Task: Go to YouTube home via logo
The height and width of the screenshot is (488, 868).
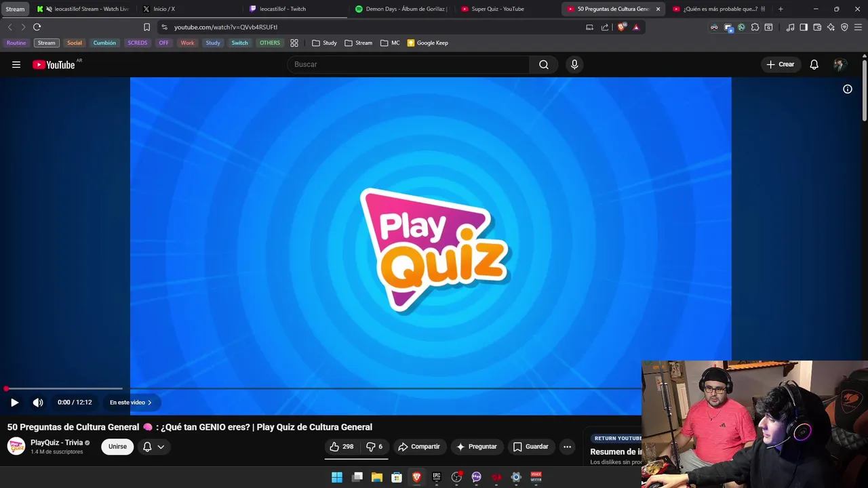Action: 54,64
